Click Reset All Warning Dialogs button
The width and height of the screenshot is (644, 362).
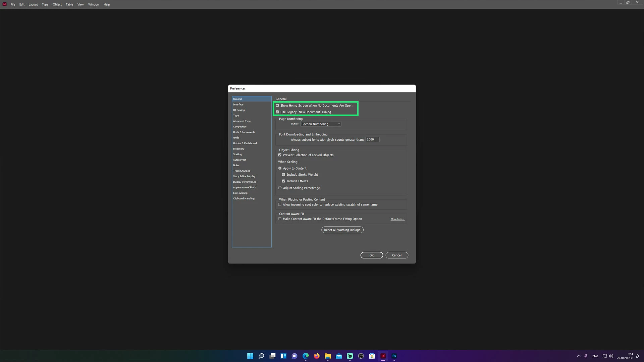(x=342, y=230)
